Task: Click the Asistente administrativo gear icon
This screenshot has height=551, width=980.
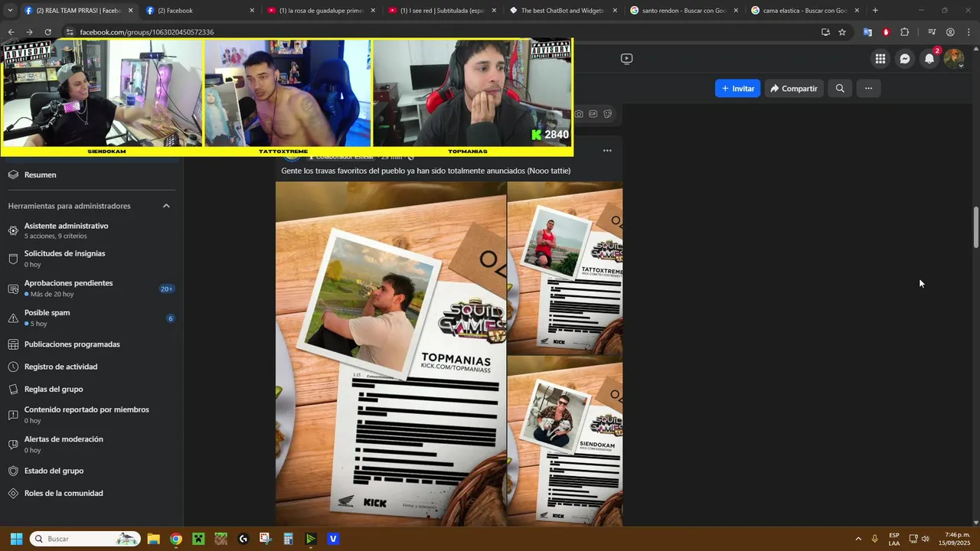Action: pyautogui.click(x=13, y=230)
